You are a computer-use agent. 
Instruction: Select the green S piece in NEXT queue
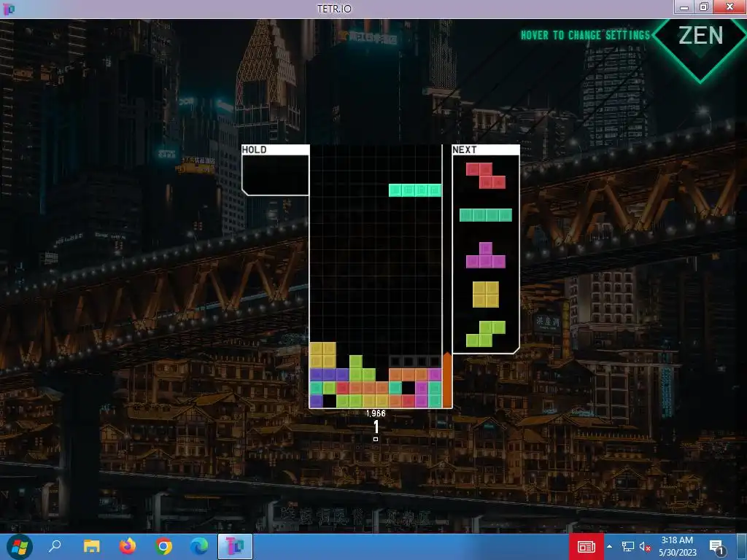[485, 334]
